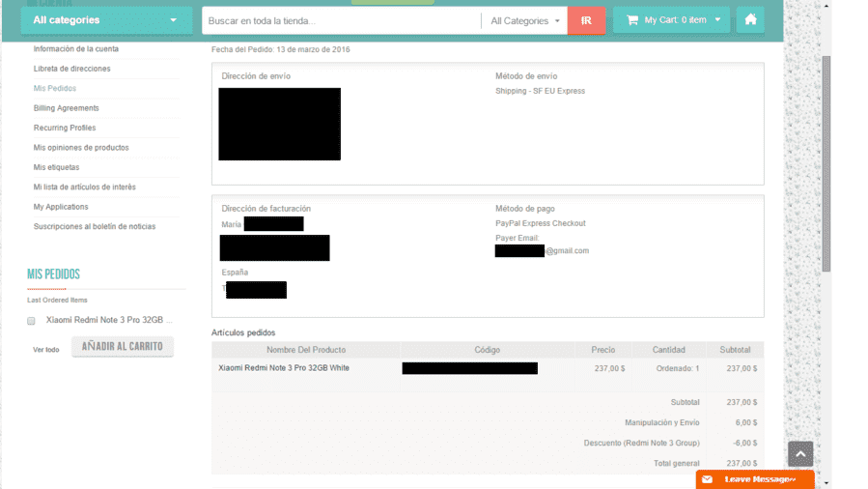The width and height of the screenshot is (868, 489).
Task: Click the Xiaomi Redmi Note 3 Pro 32GB White product name
Action: tap(284, 368)
